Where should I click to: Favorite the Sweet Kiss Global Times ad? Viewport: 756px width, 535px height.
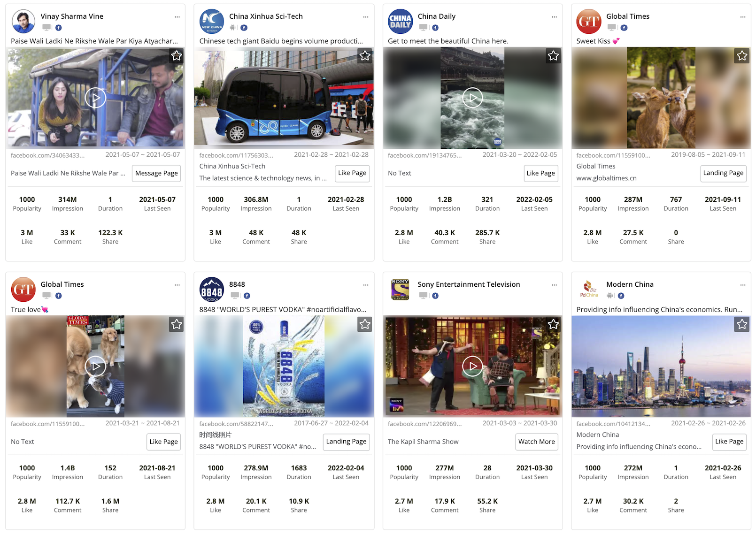click(x=742, y=56)
